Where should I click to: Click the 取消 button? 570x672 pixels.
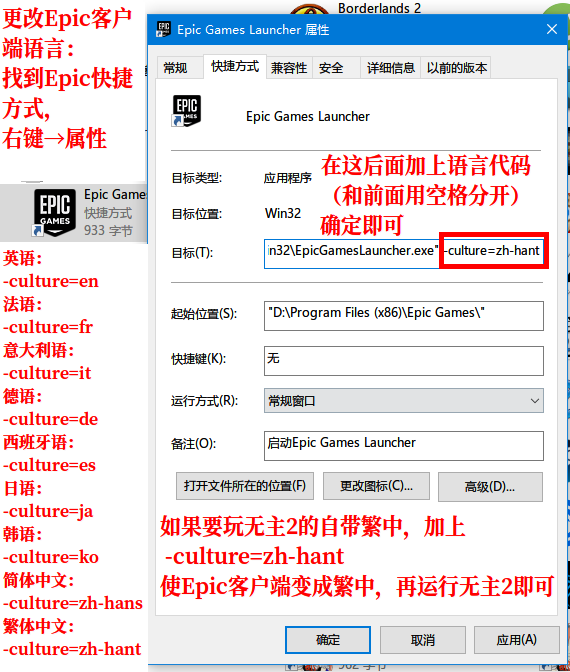423,640
